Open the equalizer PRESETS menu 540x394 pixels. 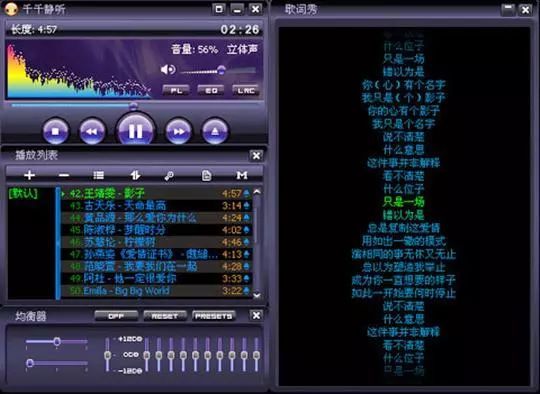(x=214, y=316)
